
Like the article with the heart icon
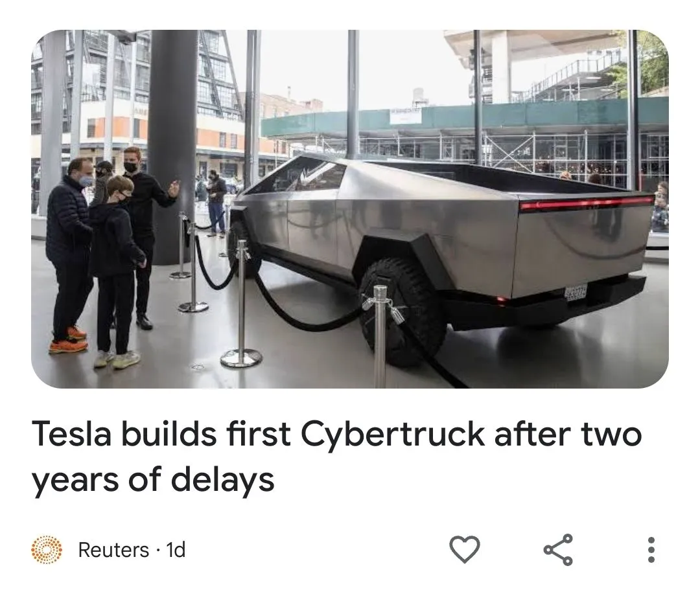coord(464,549)
